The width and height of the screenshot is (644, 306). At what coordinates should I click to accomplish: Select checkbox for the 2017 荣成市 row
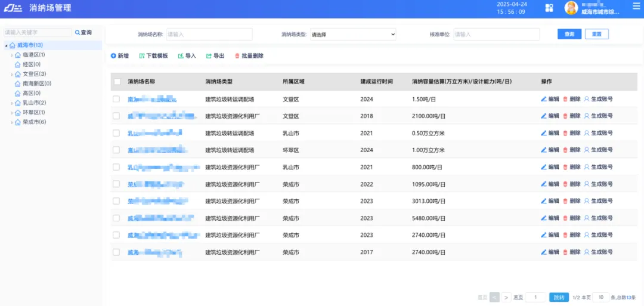(116, 252)
